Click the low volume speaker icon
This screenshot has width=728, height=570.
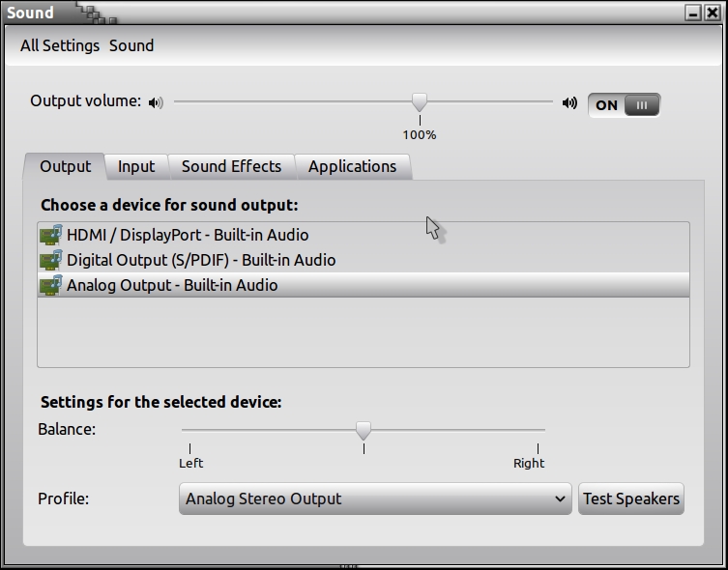(156, 102)
